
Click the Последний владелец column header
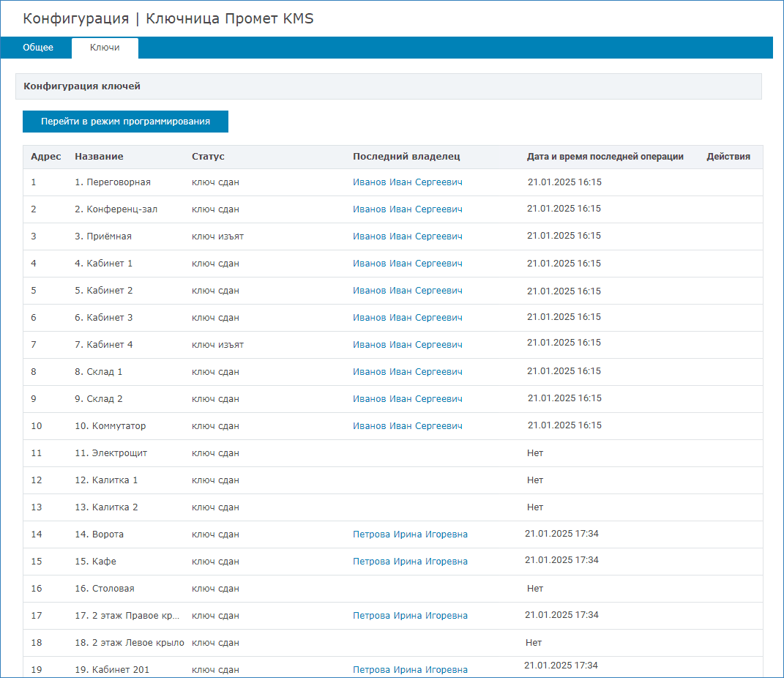pyautogui.click(x=406, y=157)
